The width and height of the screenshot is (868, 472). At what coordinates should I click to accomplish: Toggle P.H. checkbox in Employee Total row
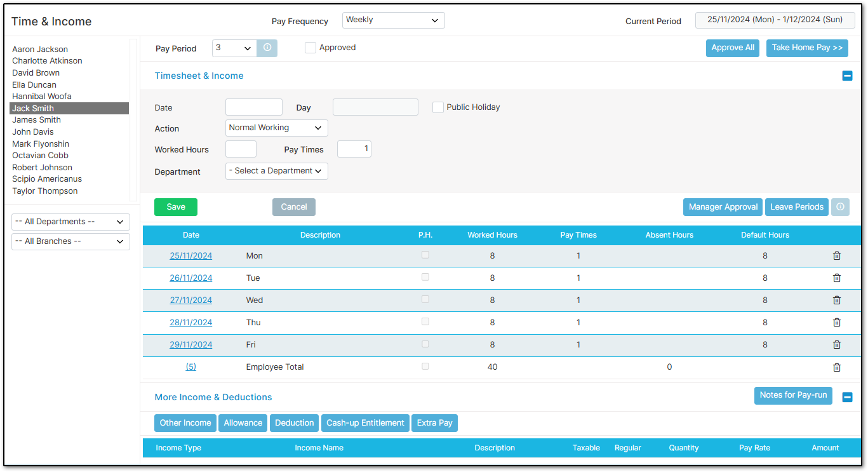[425, 366]
